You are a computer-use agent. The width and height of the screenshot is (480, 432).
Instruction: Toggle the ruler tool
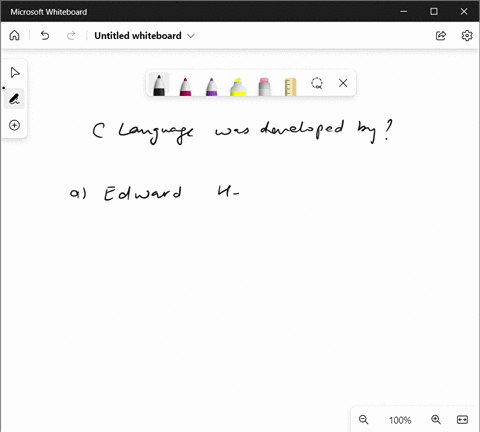(290, 86)
